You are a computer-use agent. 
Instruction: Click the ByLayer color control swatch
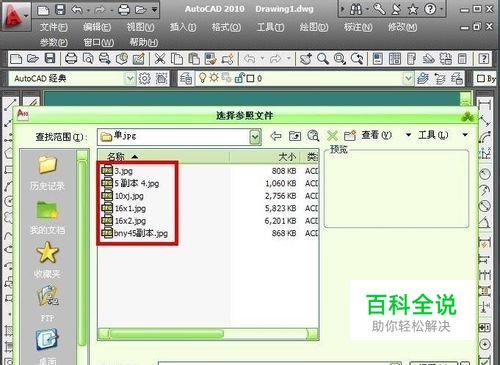(481, 79)
